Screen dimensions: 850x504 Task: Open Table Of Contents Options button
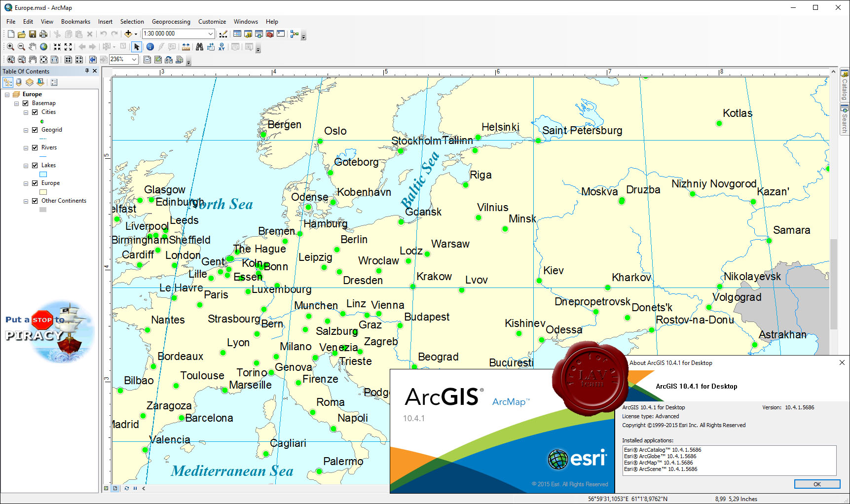click(x=54, y=82)
